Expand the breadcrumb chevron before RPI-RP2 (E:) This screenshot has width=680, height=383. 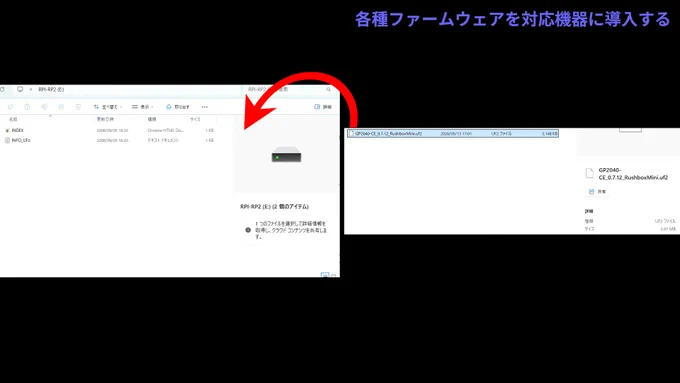(x=31, y=89)
